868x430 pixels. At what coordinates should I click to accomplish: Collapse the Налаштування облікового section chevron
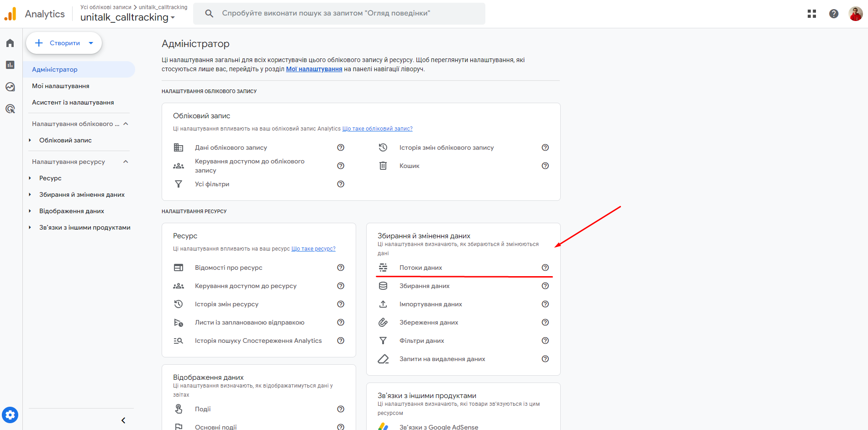pos(126,124)
